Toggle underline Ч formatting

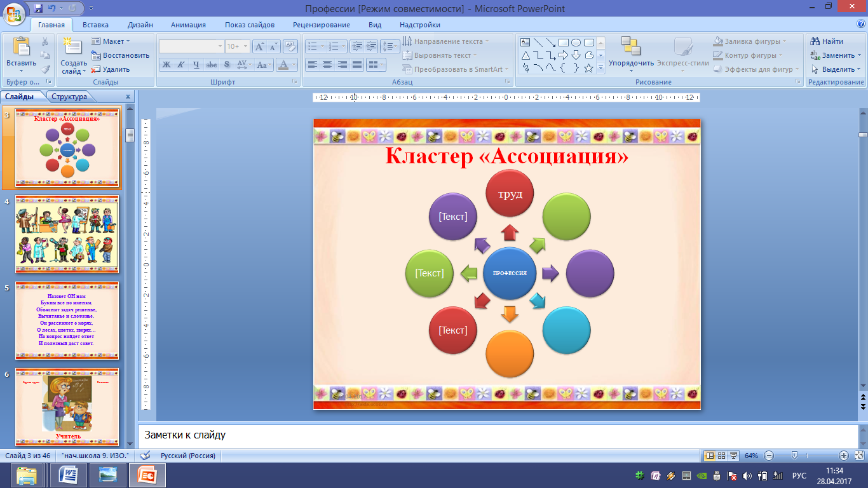[196, 64]
